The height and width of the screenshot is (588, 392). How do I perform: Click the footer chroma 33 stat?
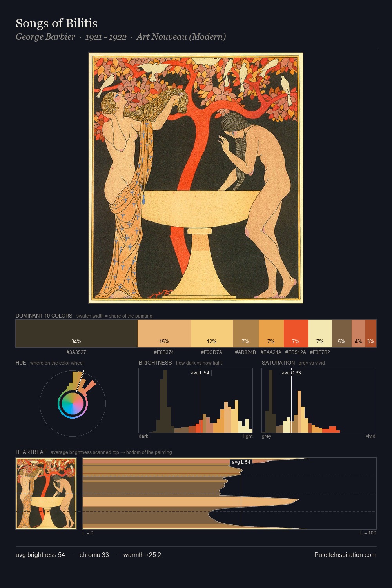(x=94, y=555)
